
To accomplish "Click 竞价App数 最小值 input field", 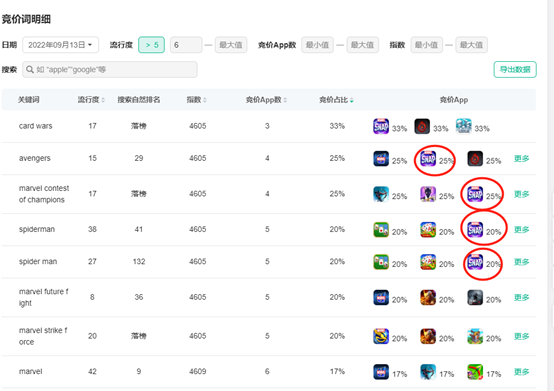I will 317,45.
